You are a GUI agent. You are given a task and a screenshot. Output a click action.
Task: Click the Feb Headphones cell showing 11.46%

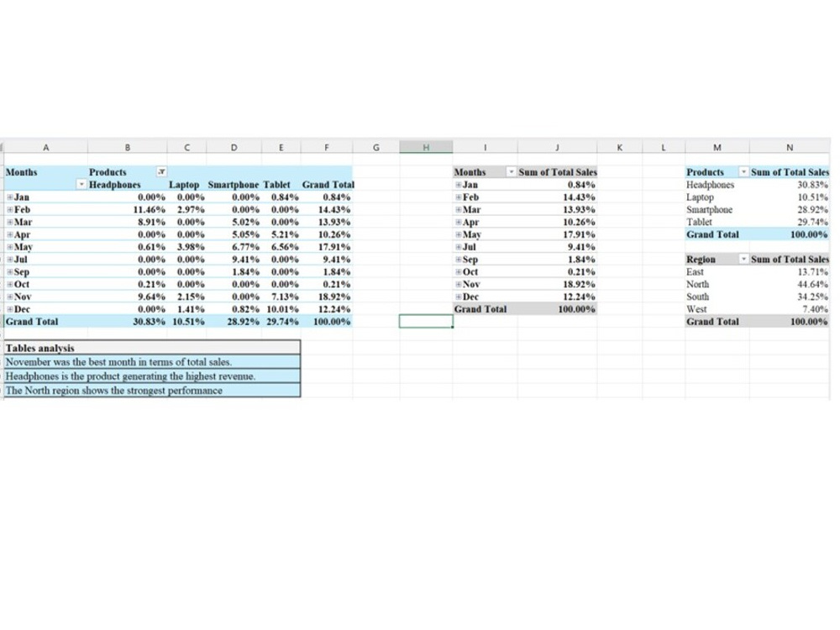point(128,210)
